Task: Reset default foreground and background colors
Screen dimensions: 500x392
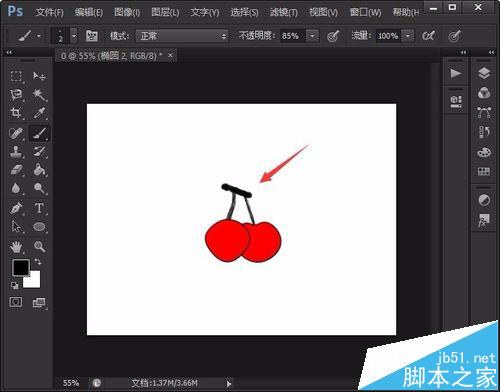Action: tap(15, 285)
